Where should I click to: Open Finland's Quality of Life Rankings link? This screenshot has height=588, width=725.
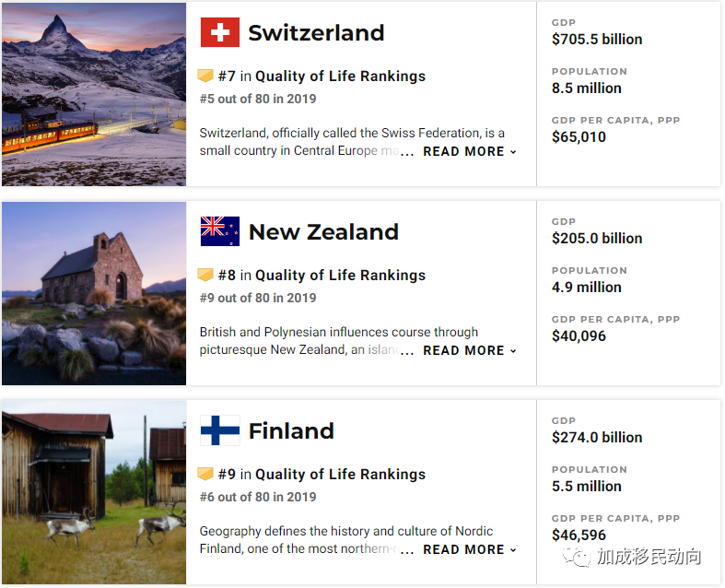click(x=340, y=474)
